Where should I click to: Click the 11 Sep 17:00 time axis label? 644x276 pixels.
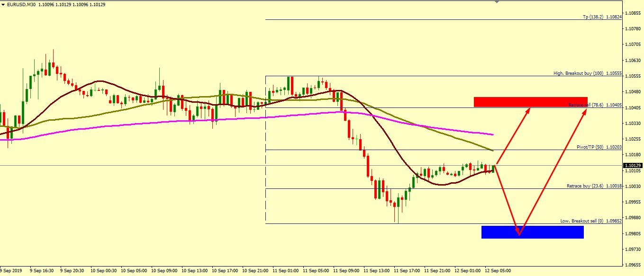407,271
